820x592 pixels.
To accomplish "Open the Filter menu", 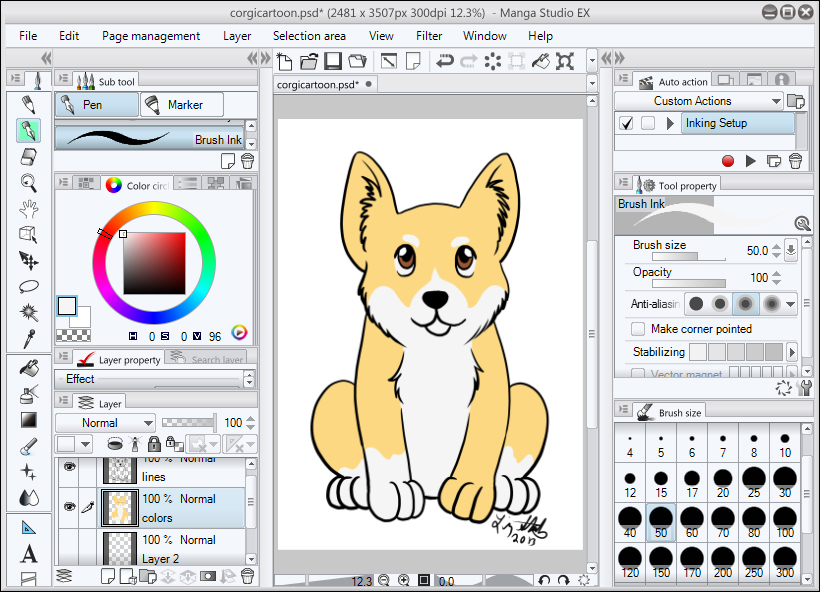I will click(x=429, y=36).
